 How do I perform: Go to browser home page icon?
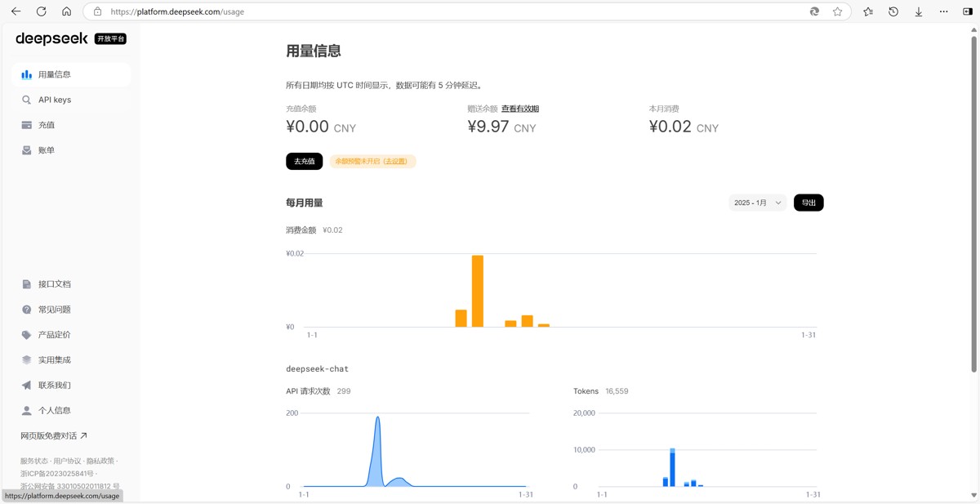(x=67, y=11)
